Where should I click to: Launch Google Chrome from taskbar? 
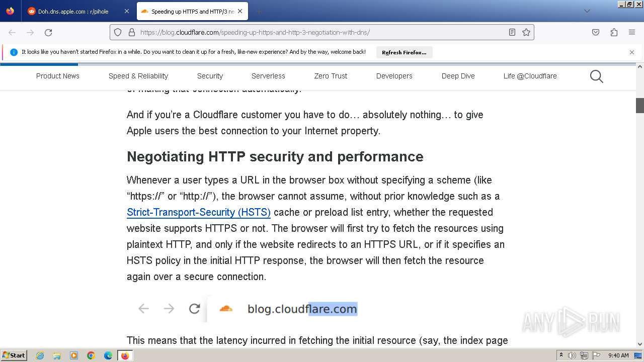coord(91,355)
